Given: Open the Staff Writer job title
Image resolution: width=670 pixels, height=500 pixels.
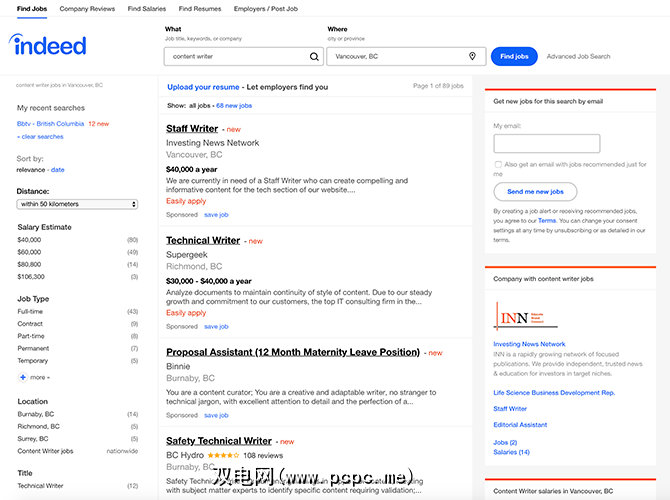Looking at the screenshot, I should click(192, 129).
